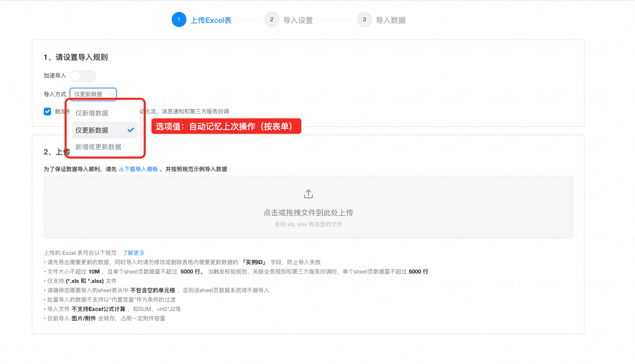Toggle the 加速导入 switch
The width and height of the screenshot is (635, 364).
click(83, 76)
